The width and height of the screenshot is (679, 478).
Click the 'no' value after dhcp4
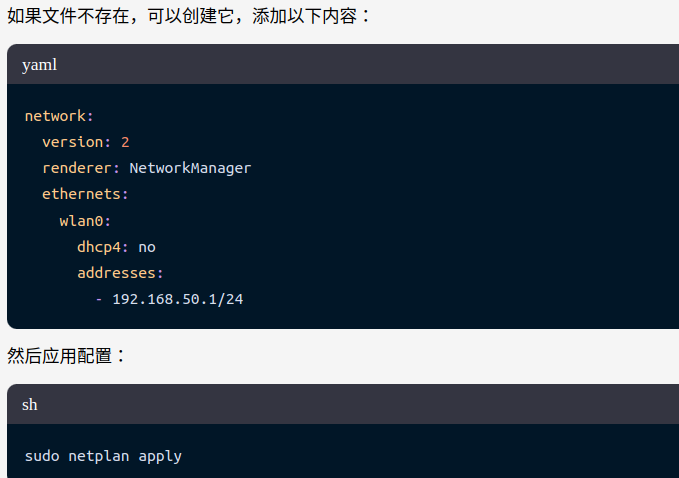point(147,246)
